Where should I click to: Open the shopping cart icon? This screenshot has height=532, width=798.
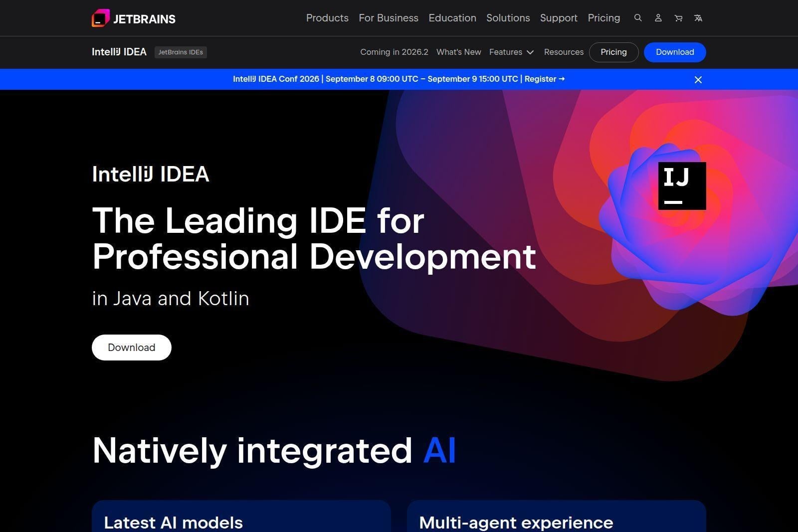coord(678,18)
